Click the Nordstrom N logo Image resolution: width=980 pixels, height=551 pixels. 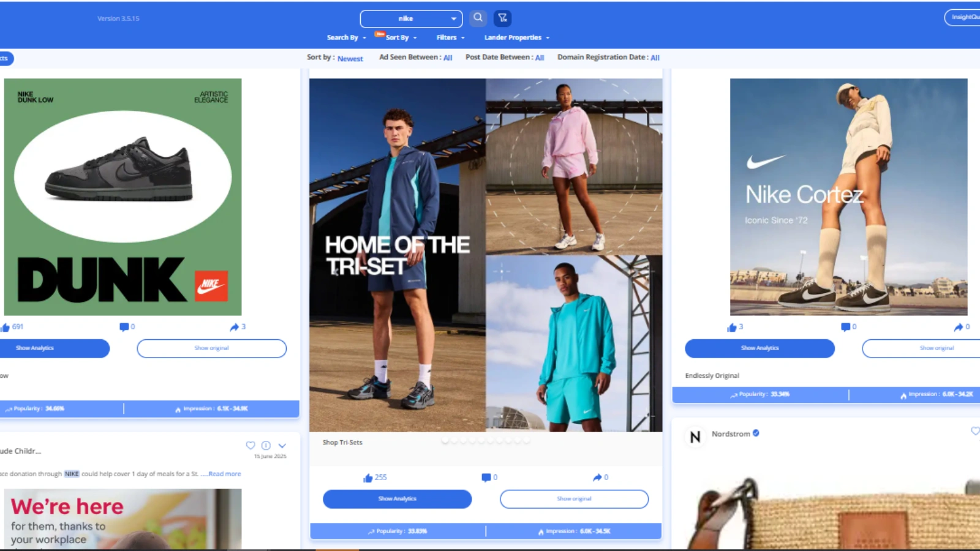point(695,437)
